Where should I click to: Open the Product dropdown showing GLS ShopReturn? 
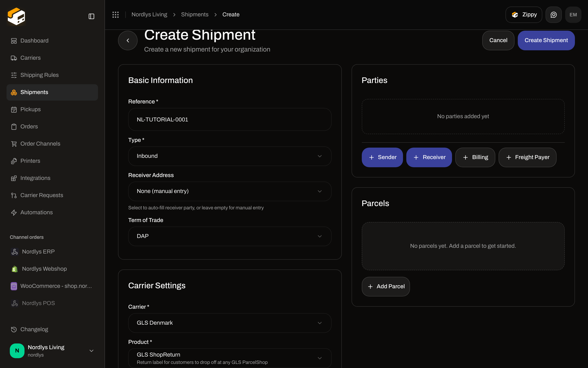click(230, 358)
